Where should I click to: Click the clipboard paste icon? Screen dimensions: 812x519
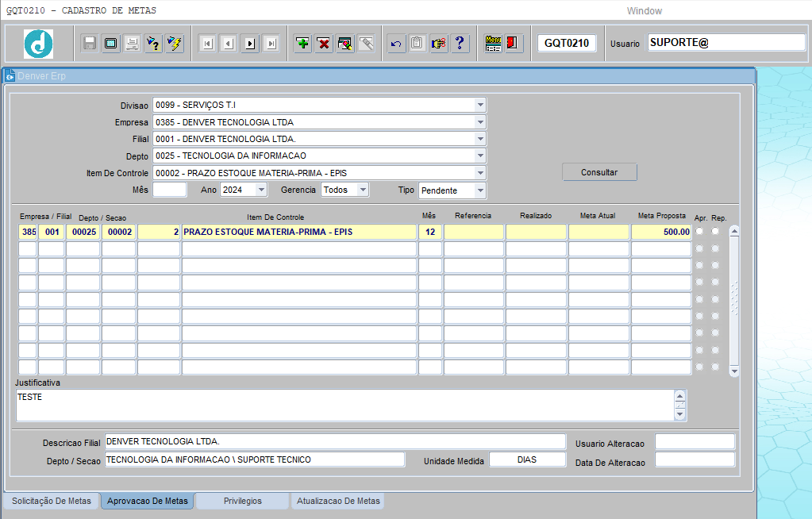(418, 44)
